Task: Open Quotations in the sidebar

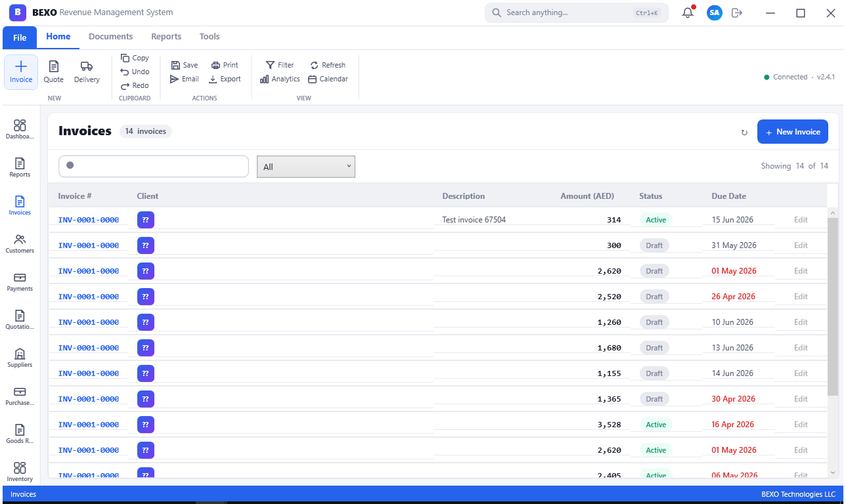Action: [20, 320]
